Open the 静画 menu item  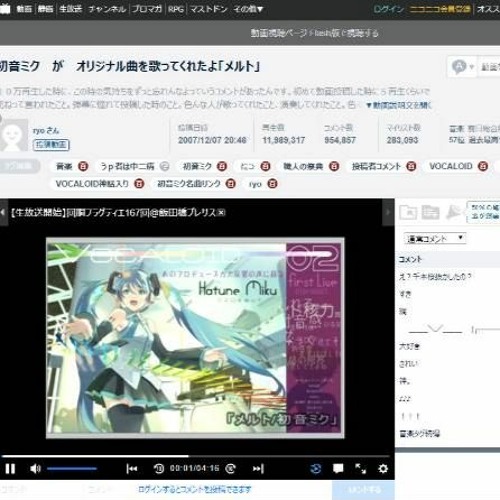point(45,9)
